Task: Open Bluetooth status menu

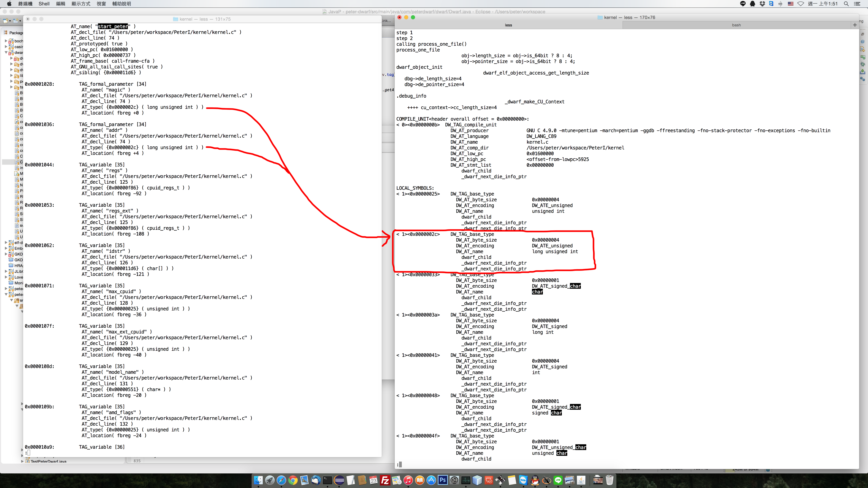Action: 780,4
